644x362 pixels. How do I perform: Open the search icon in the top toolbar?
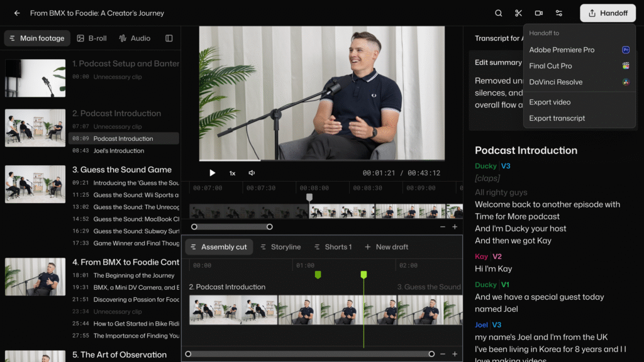click(x=498, y=13)
